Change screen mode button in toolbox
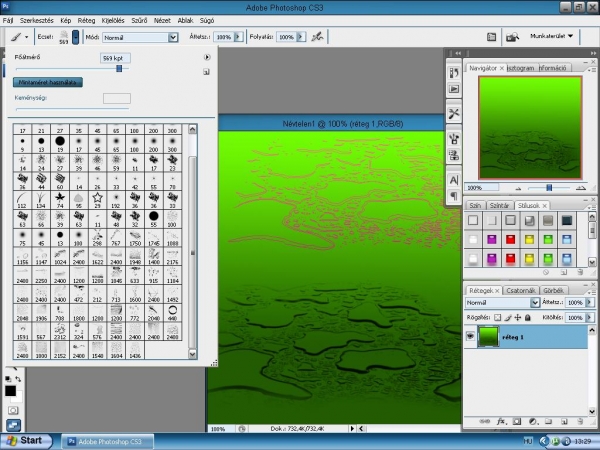The height and width of the screenshot is (450, 600). point(13,425)
